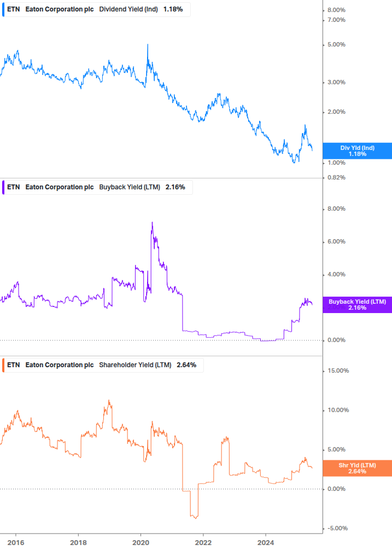Click the blue Div Yld (Ind) 1.18% value tag
Image resolution: width=392 pixels, height=550 pixels.
tap(358, 151)
